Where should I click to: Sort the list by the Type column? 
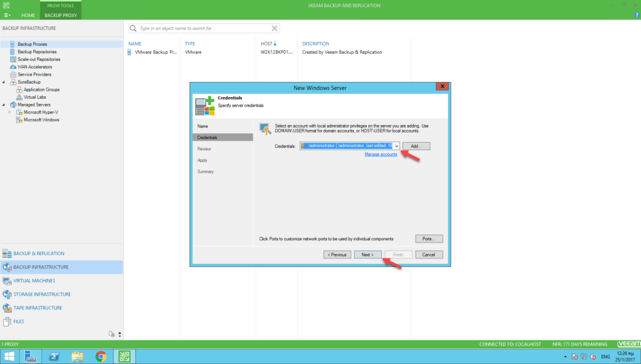[x=190, y=44]
